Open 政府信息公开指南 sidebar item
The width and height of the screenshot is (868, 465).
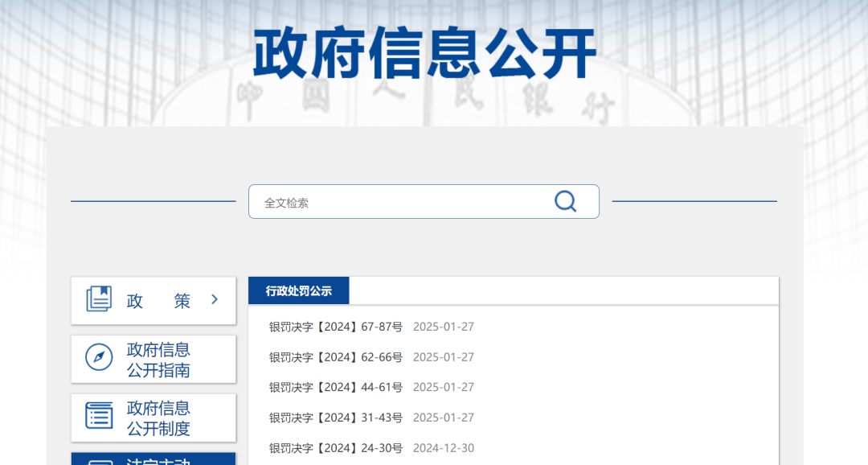tap(154, 359)
